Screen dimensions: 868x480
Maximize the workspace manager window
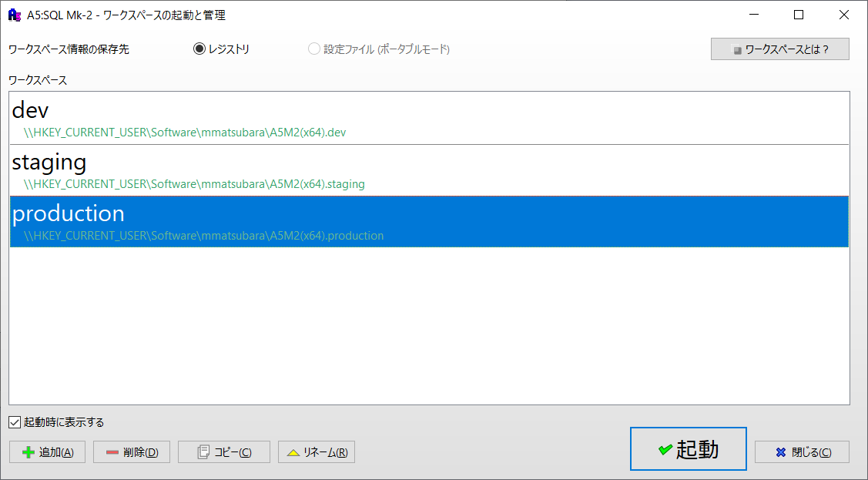[799, 15]
